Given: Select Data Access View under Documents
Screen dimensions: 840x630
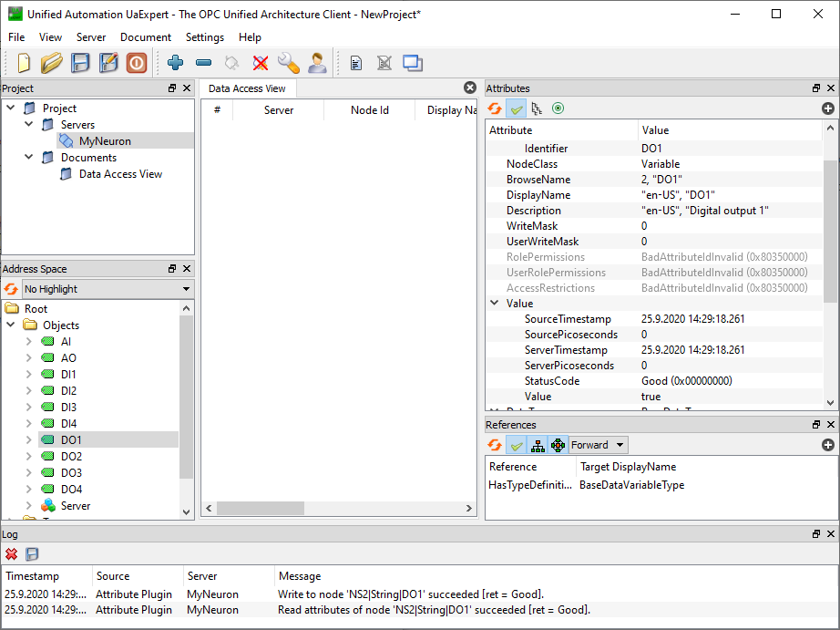Looking at the screenshot, I should click(x=120, y=174).
